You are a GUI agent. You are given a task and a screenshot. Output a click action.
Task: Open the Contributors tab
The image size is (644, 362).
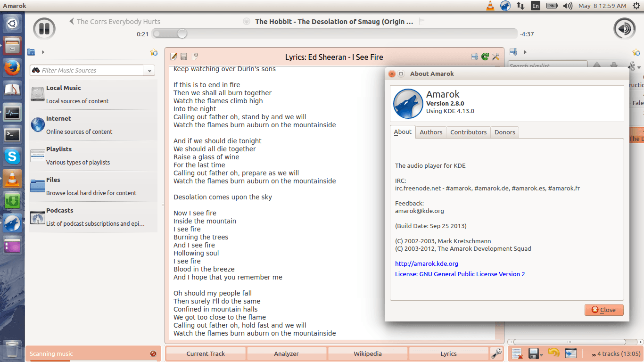469,132
